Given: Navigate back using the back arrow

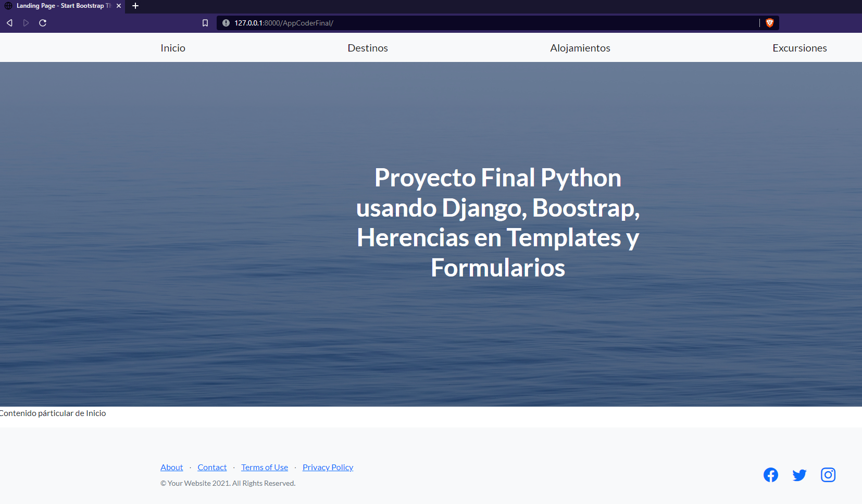Looking at the screenshot, I should tap(9, 23).
